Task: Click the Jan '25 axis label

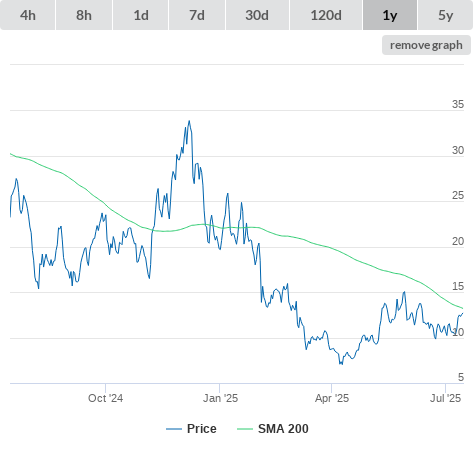Action: click(x=220, y=398)
